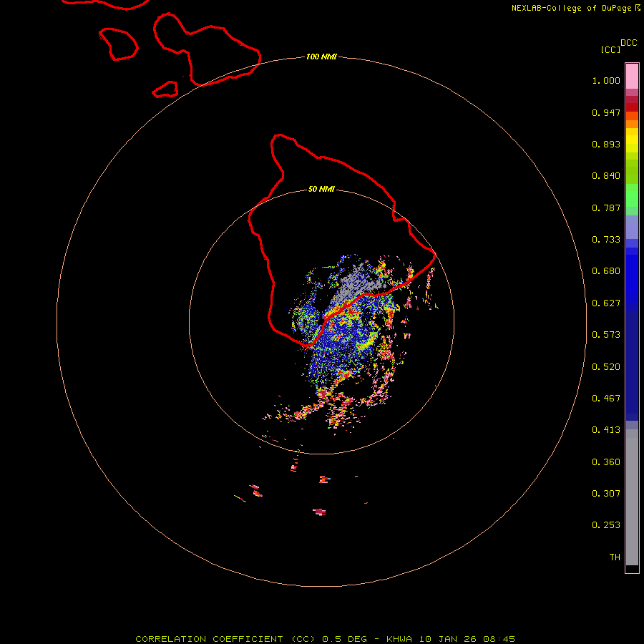Click the 1.000 value on the scale
The height and width of the screenshot is (644, 644).
click(606, 80)
